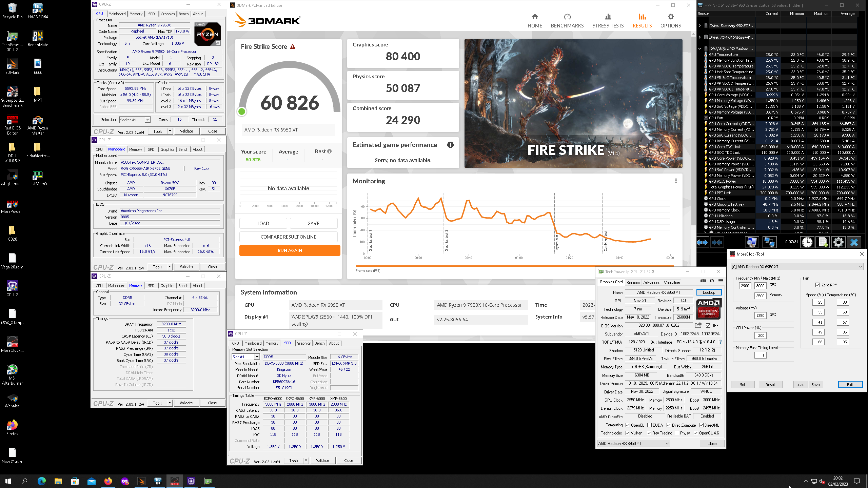Image resolution: width=868 pixels, height=488 pixels.
Task: Open Tools dropdown arrow in CPU-Z CPU window
Action: tap(170, 131)
